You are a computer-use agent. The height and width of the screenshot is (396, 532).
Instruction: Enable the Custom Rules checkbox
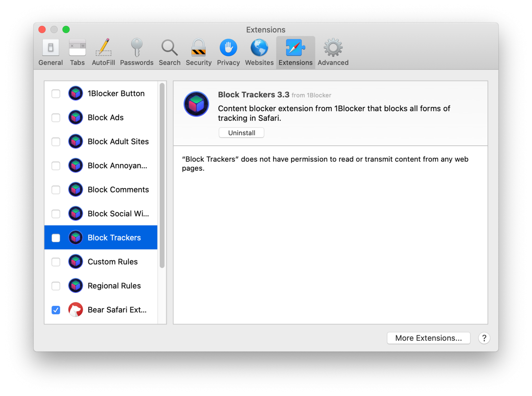(x=56, y=262)
